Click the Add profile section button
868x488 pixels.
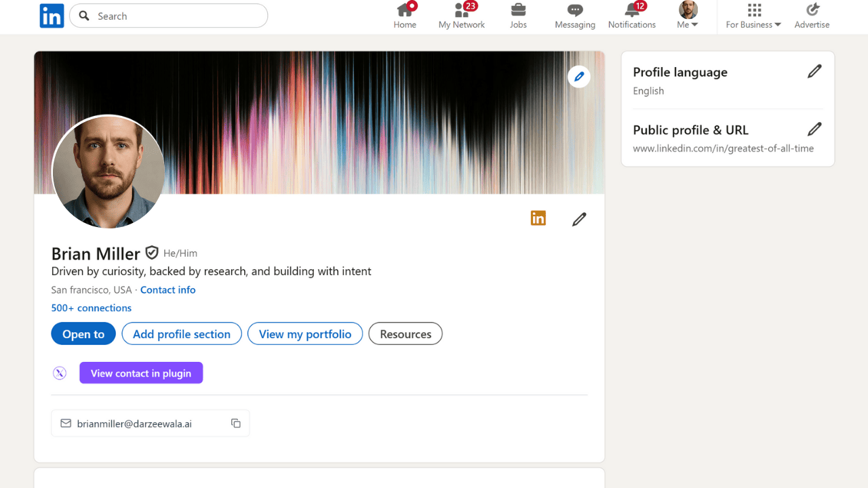(x=181, y=333)
